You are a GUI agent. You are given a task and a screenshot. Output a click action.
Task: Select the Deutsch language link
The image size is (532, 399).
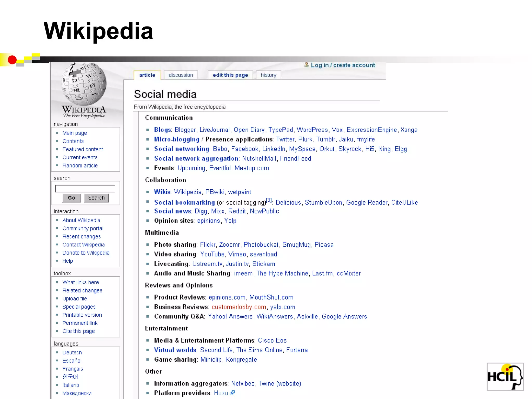click(72, 353)
